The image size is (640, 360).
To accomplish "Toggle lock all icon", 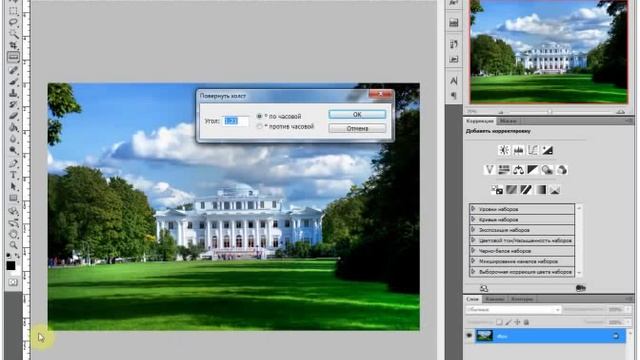I will [x=527, y=322].
